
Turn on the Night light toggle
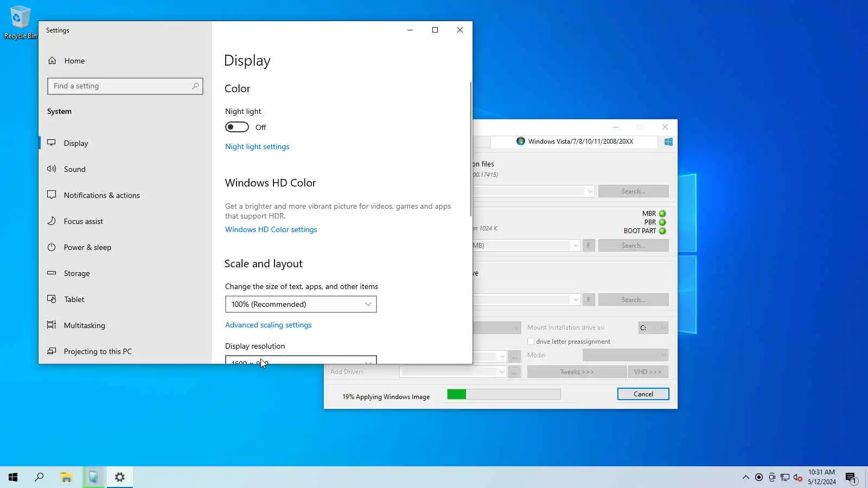pyautogui.click(x=237, y=127)
